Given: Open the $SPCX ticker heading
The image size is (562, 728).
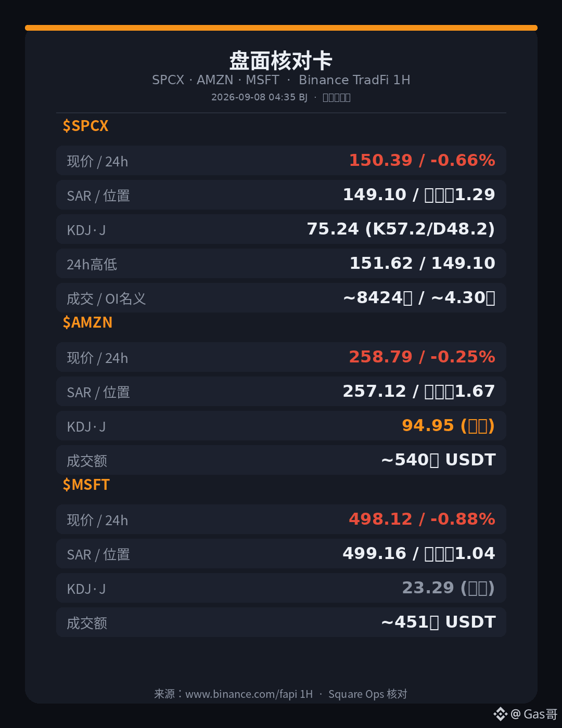Looking at the screenshot, I should tap(85, 126).
